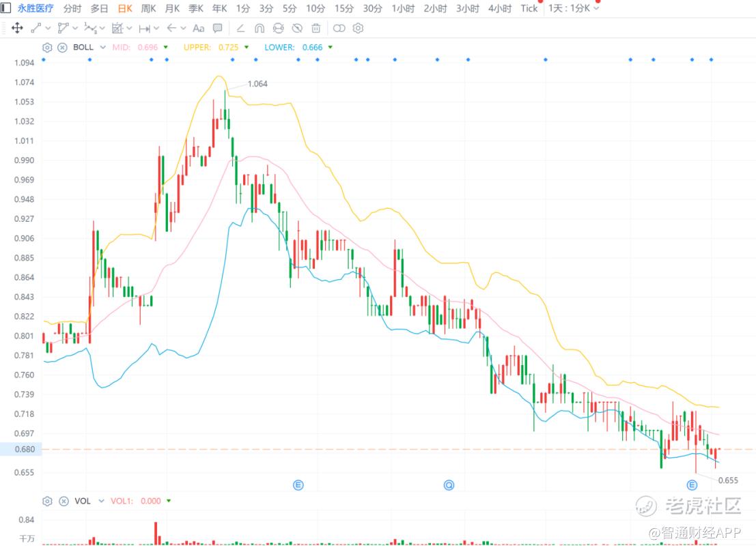Choose the trend line drawing tool
The width and height of the screenshot is (756, 550).
click(36, 28)
